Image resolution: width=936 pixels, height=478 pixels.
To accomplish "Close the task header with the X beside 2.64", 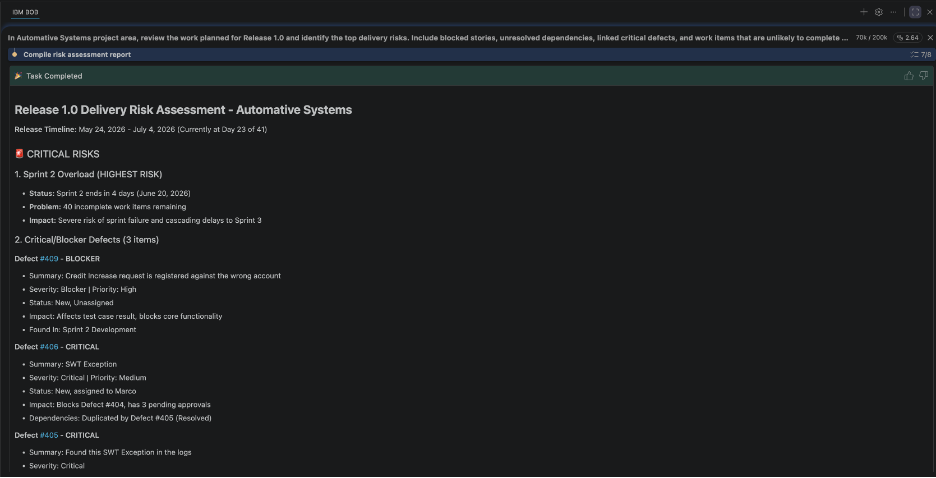I will pyautogui.click(x=929, y=38).
